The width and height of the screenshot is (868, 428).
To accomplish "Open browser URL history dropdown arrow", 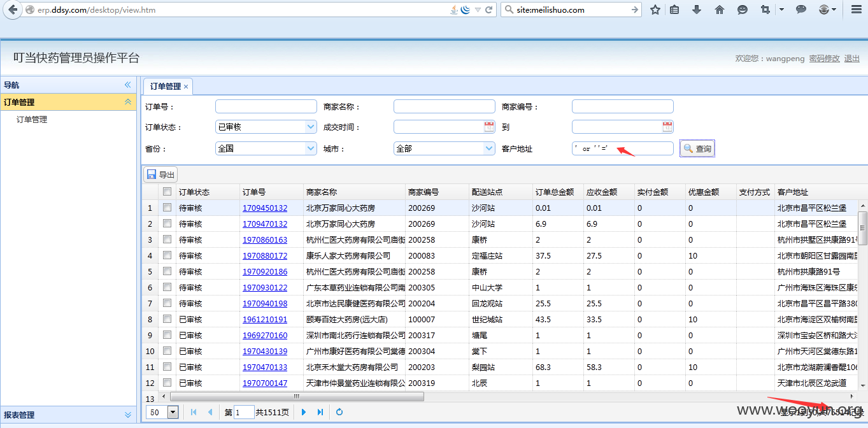I will tap(476, 10).
